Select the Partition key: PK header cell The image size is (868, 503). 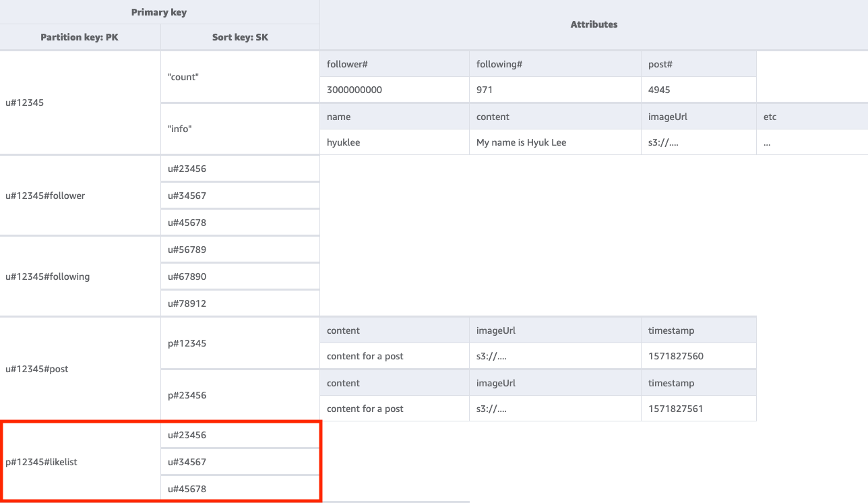pos(80,37)
